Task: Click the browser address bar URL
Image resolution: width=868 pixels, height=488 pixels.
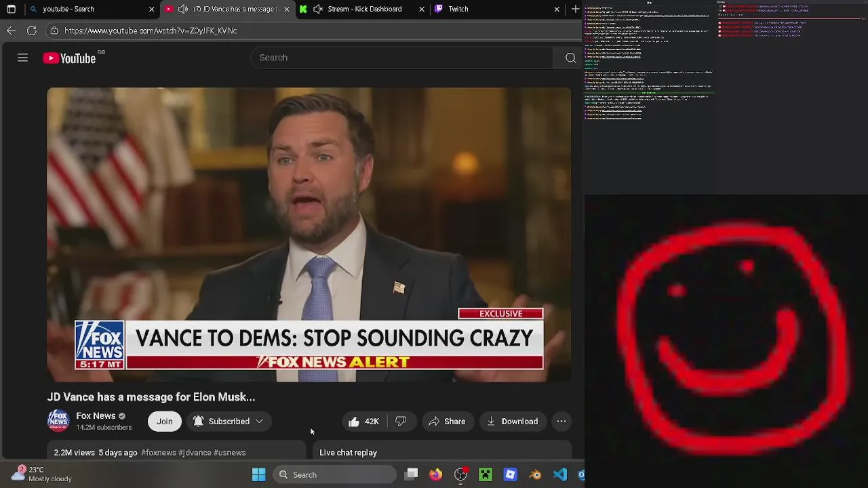Action: point(151,30)
